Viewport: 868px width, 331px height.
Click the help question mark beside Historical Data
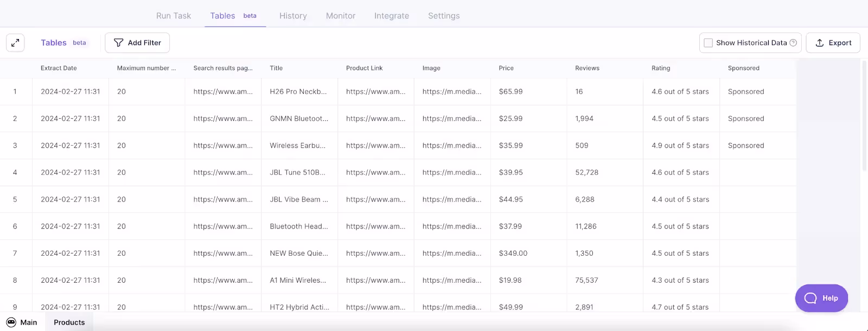(793, 43)
